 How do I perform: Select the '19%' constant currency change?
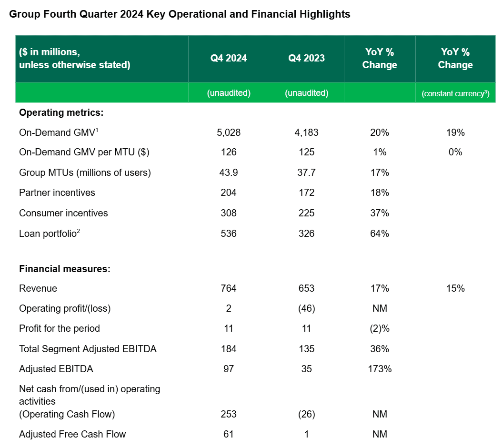tap(455, 132)
